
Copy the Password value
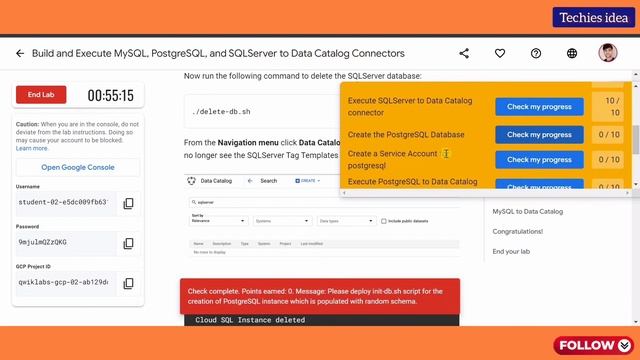click(129, 243)
